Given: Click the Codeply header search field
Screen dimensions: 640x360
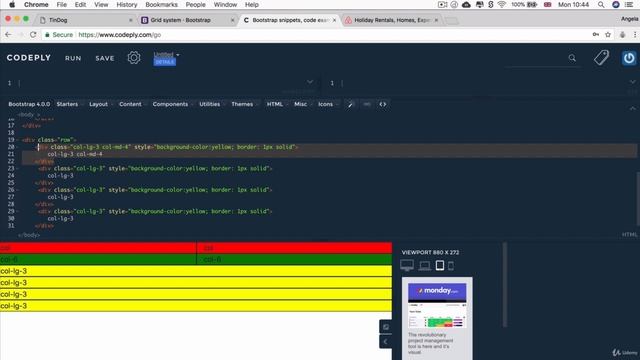Looking at the screenshot, I should (x=543, y=58).
